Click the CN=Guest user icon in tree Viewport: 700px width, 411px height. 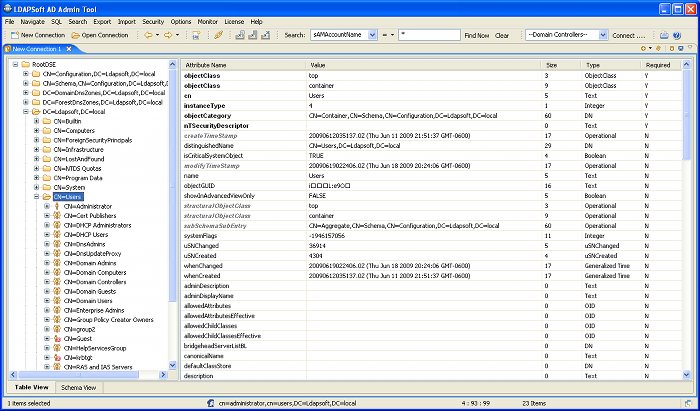58,339
